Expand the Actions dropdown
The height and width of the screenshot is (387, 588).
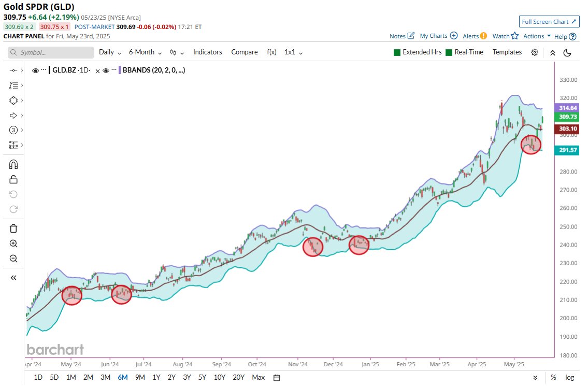point(537,36)
